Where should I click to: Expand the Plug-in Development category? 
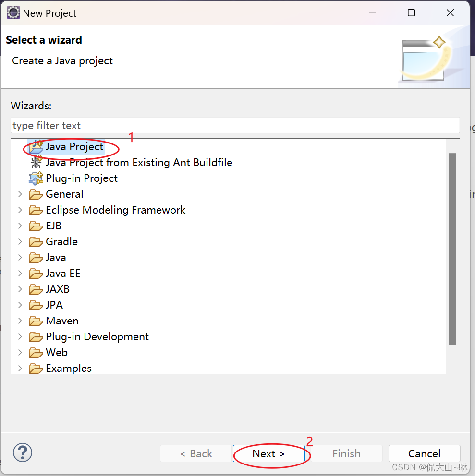(x=20, y=336)
